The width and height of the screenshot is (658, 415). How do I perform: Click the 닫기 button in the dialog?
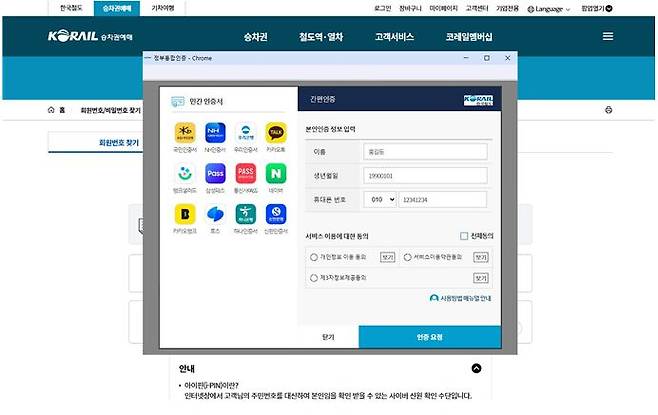[328, 337]
